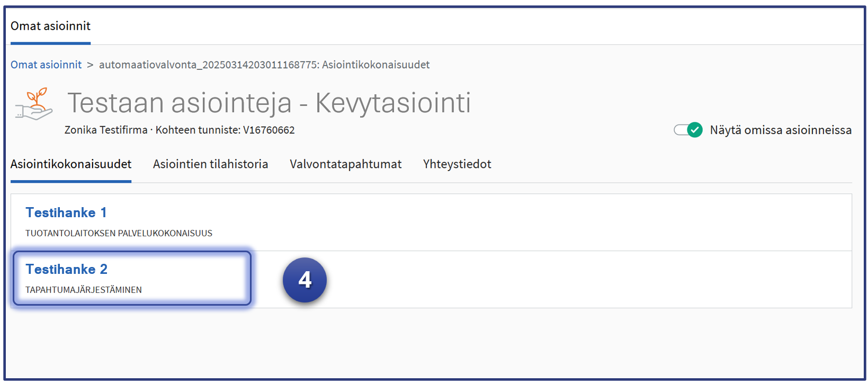
Task: Select the Asiointikokonaisuudet tab
Action: [x=71, y=164]
